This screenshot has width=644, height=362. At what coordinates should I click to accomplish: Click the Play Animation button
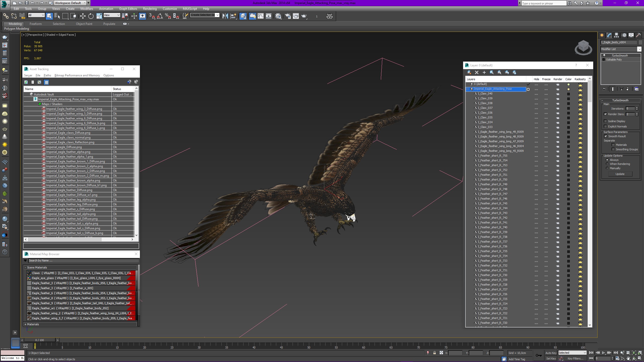click(603, 353)
